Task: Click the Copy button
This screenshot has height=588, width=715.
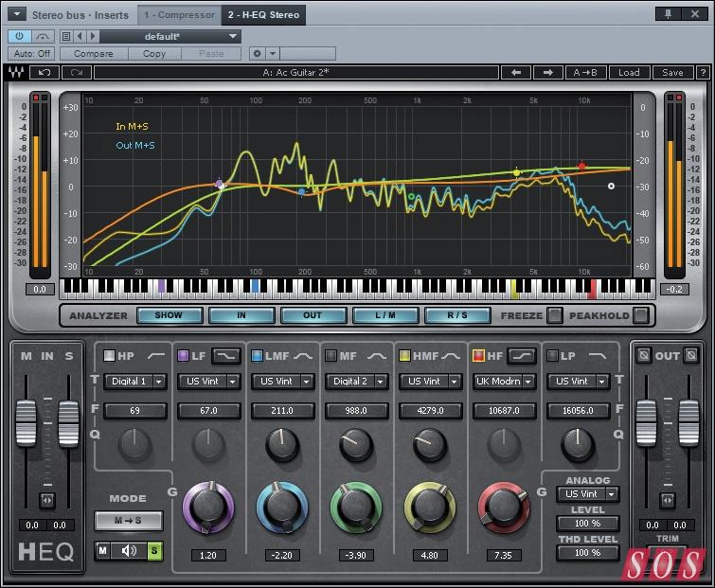Action: point(154,53)
